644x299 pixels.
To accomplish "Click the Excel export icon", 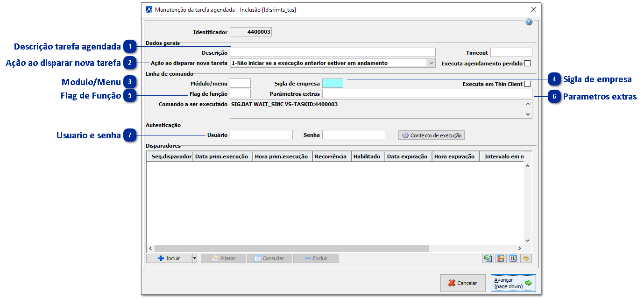I will point(488,258).
